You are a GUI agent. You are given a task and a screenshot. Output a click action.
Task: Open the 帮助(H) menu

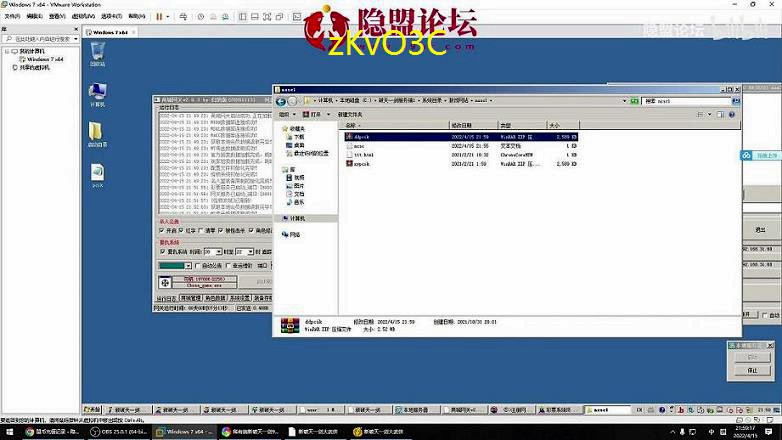point(137,16)
